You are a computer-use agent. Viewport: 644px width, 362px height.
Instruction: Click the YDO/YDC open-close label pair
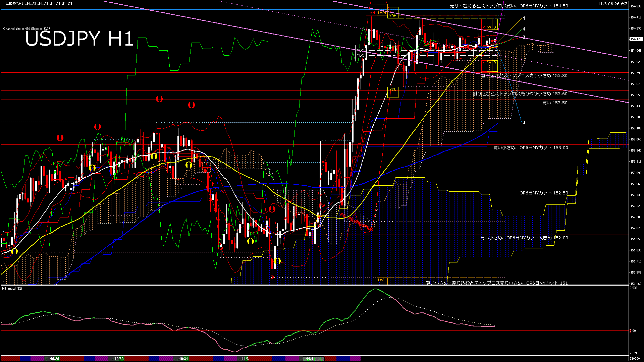click(361, 52)
